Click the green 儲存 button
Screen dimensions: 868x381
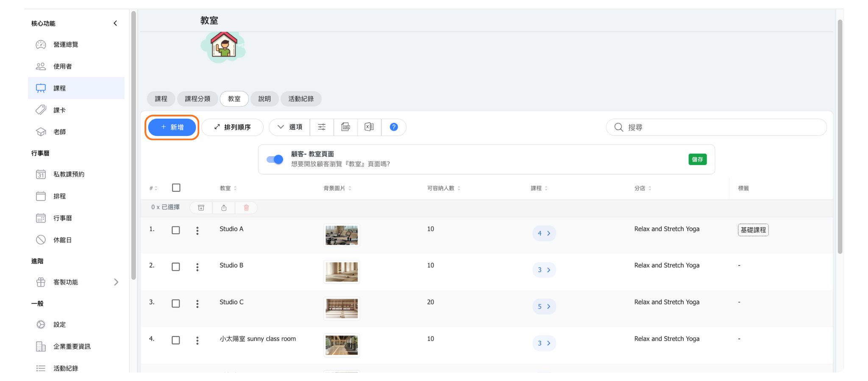(x=697, y=160)
